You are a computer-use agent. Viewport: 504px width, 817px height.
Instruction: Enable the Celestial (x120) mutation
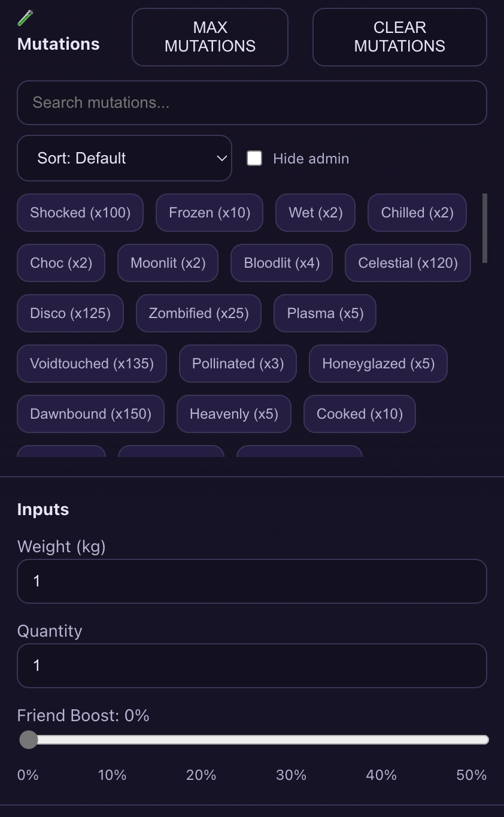click(408, 263)
